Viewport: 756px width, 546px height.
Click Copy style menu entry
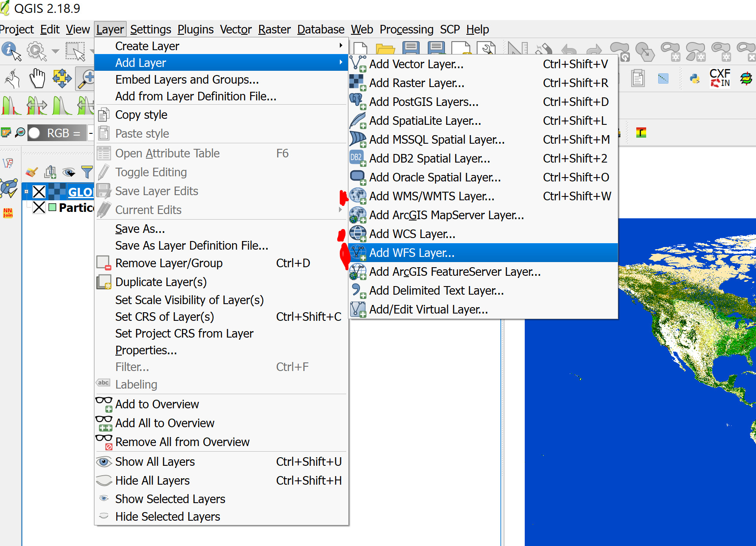[221, 115]
